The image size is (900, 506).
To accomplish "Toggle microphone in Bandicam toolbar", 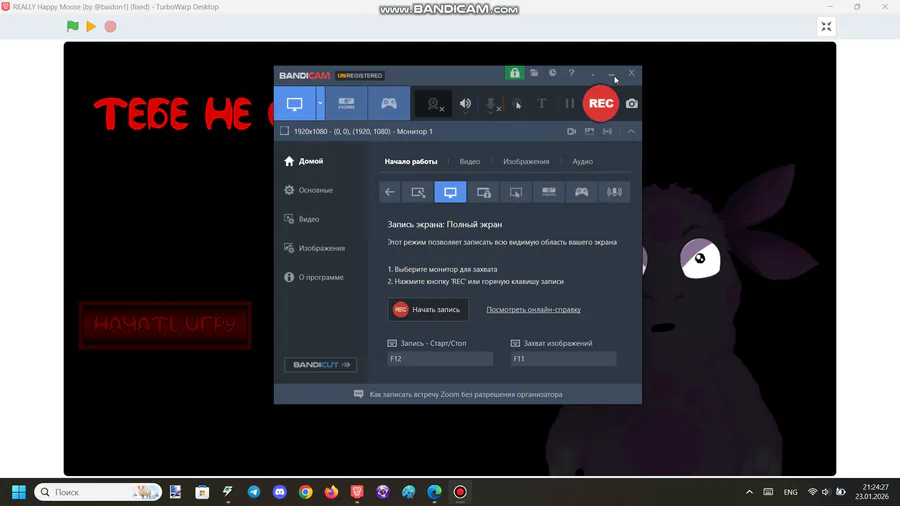I will tap(491, 104).
